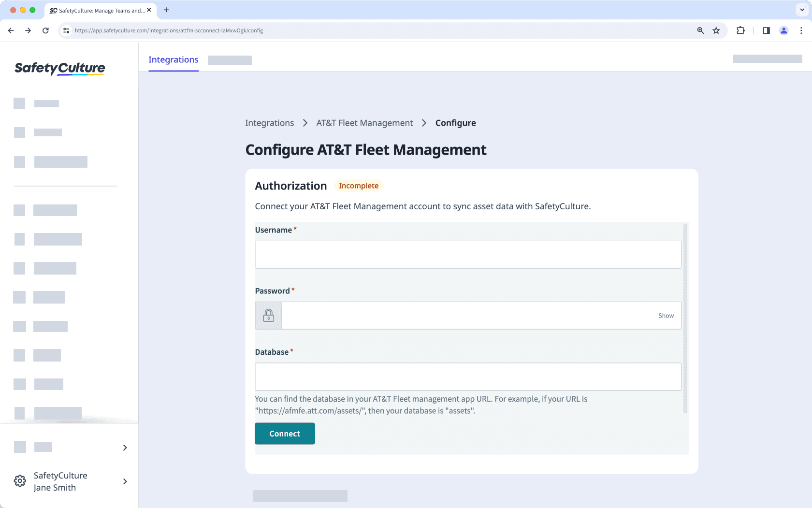Viewport: 812px width, 508px height.
Task: Open the settings gear near Jane Smith
Action: pyautogui.click(x=20, y=481)
